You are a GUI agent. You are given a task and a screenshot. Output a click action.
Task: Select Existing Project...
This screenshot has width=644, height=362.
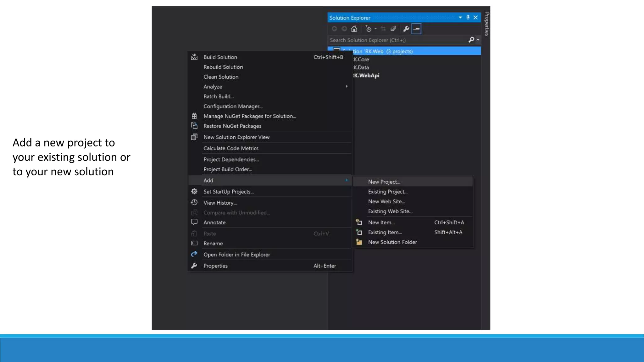[x=413, y=192]
